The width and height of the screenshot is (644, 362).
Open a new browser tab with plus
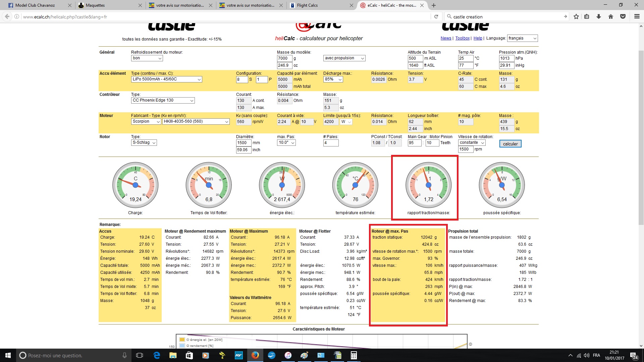tap(434, 5)
